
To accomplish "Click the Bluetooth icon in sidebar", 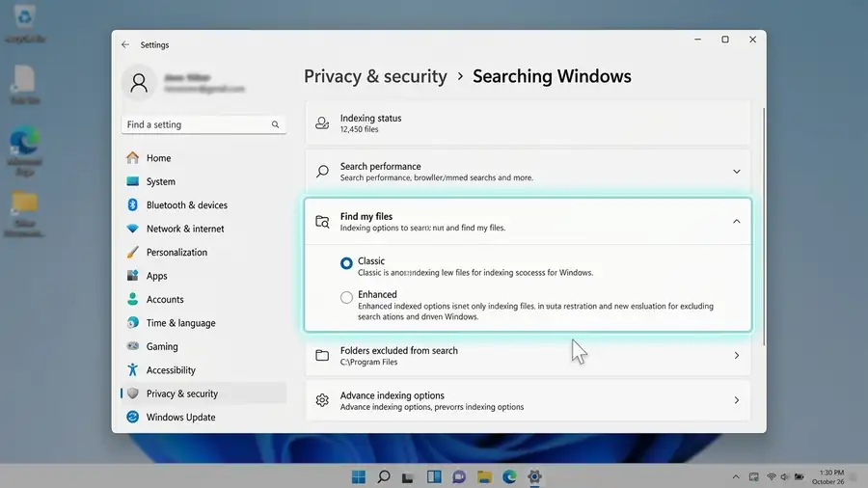I will [132, 204].
